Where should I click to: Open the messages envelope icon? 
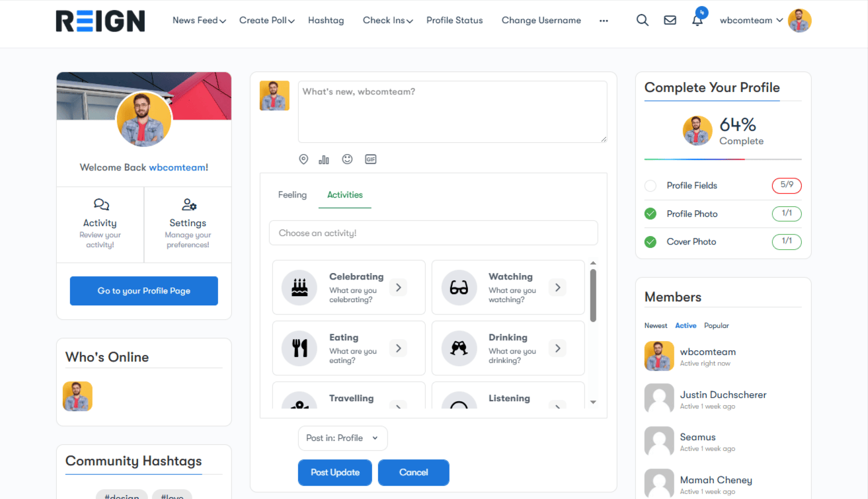pos(670,20)
